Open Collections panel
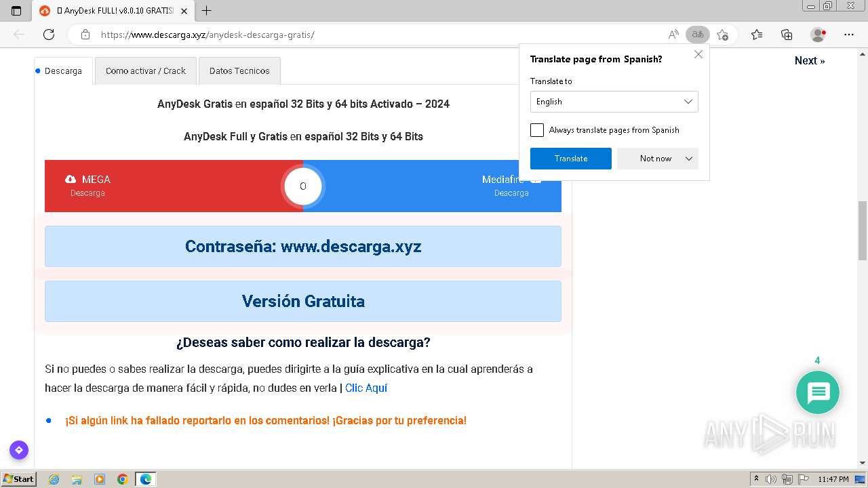868x488 pixels. (x=787, y=35)
